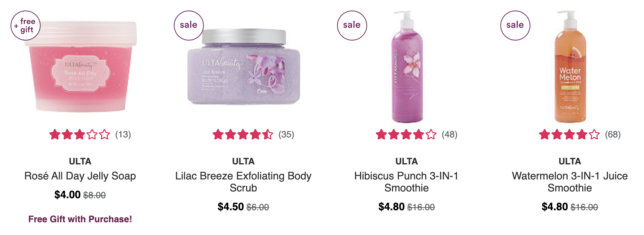Click the sale badge on Watermelon smoothie
Screen dimensions: 644x235
tap(515, 26)
